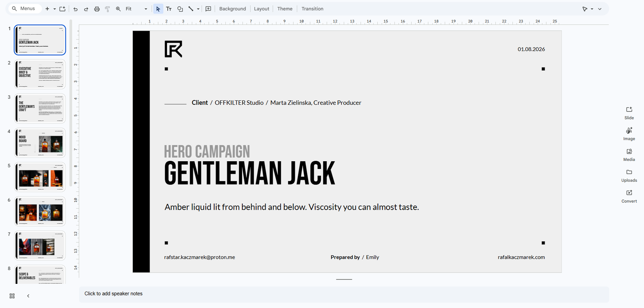Open the Image generation side tool

click(x=629, y=134)
